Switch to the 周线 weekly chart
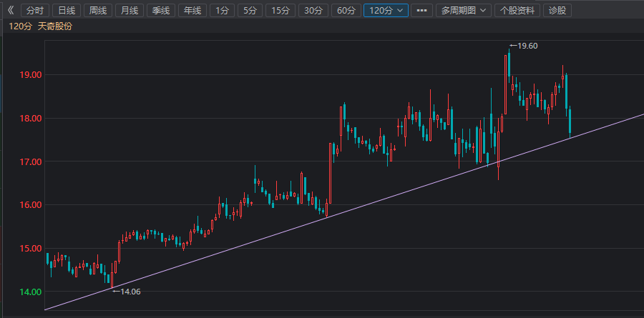The width and height of the screenshot is (644, 318). coord(98,10)
